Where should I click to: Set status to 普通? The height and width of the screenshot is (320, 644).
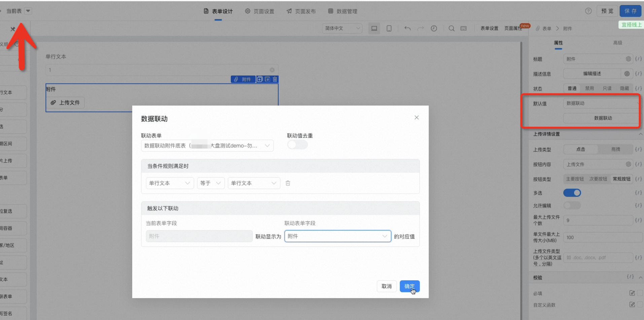click(x=572, y=89)
